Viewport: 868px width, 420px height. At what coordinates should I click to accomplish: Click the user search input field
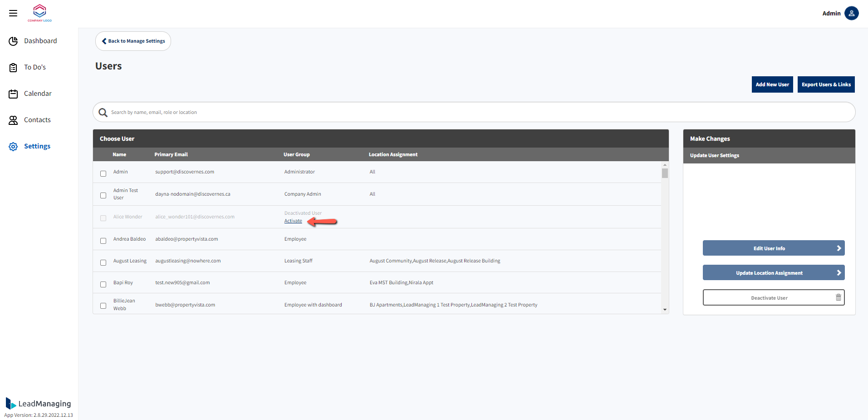[474, 112]
